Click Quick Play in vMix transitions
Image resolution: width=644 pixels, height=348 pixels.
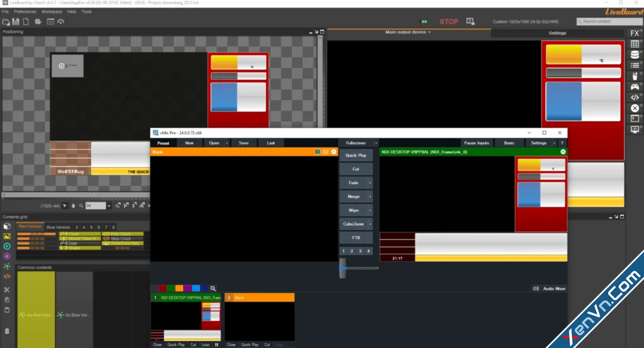[x=356, y=156]
